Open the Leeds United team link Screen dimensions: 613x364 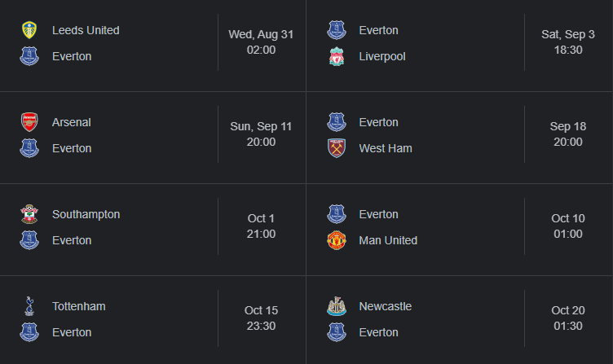[x=86, y=30]
